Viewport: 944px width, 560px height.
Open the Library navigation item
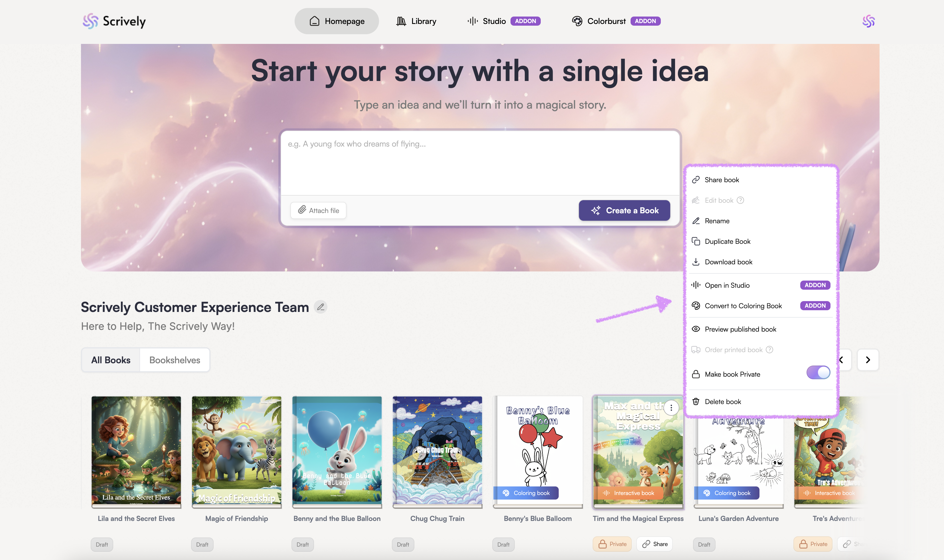(x=416, y=21)
